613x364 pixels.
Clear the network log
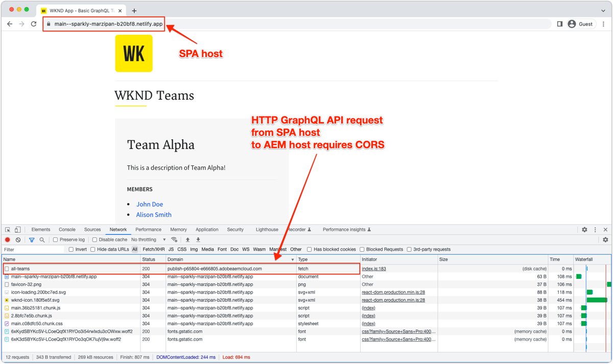(x=17, y=239)
